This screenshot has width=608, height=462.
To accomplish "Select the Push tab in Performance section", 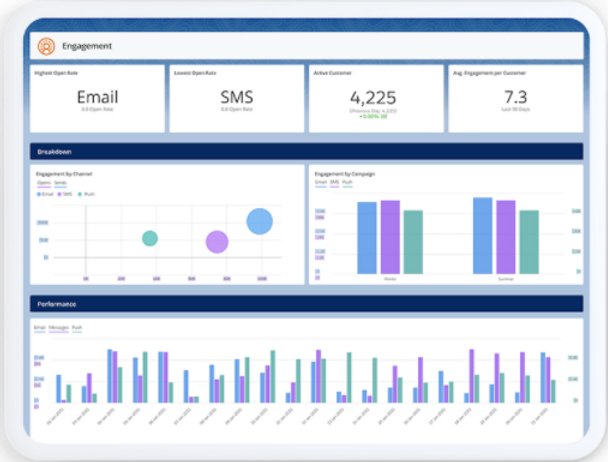I will click(x=77, y=327).
